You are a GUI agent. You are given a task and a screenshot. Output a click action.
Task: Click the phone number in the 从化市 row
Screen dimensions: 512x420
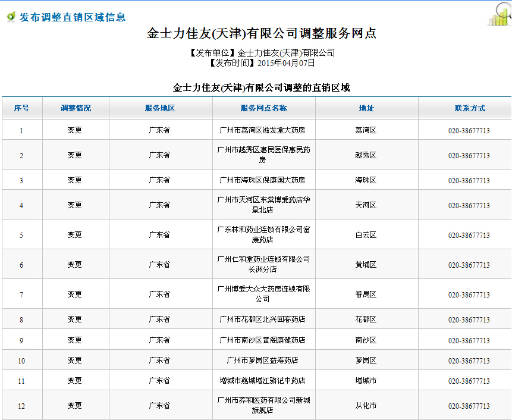469,406
